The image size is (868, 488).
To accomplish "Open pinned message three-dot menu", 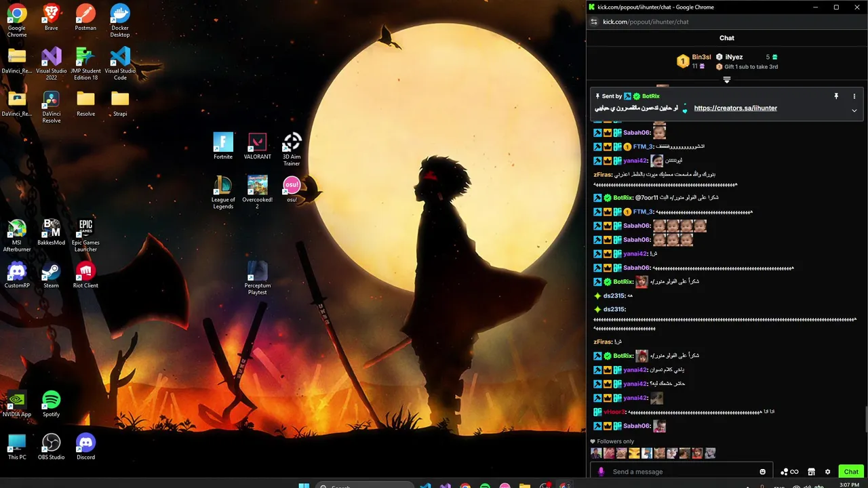I will (x=854, y=96).
